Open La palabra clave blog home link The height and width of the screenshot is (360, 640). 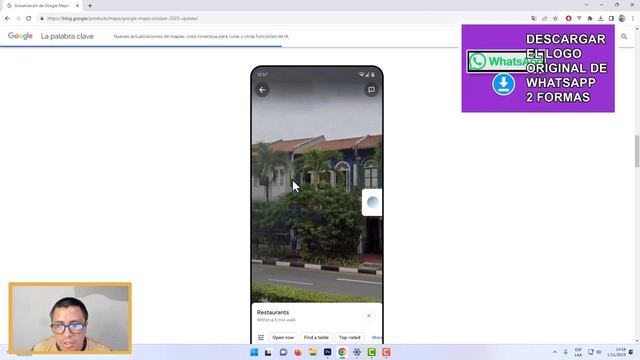coord(67,36)
